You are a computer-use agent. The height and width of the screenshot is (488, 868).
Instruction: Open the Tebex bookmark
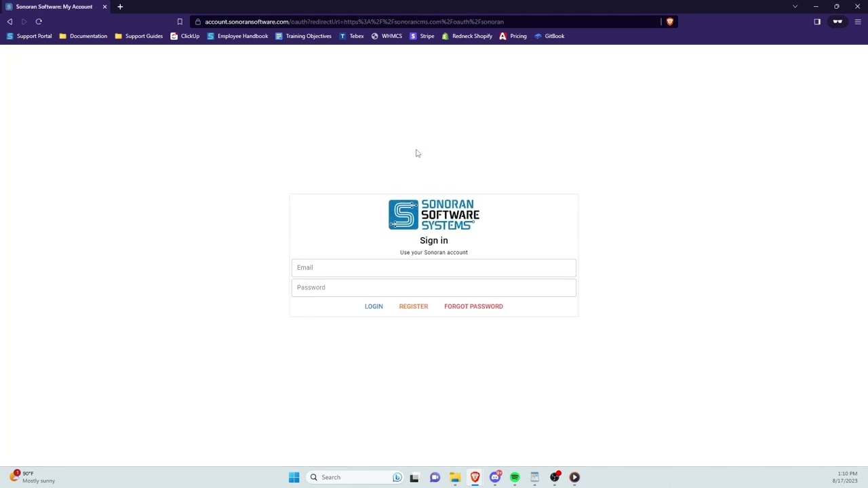351,36
